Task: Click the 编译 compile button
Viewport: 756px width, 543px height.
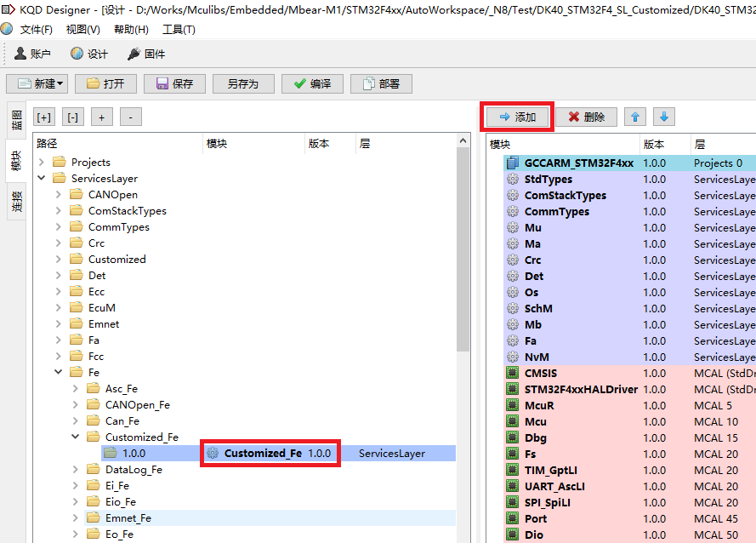Action: tap(312, 83)
